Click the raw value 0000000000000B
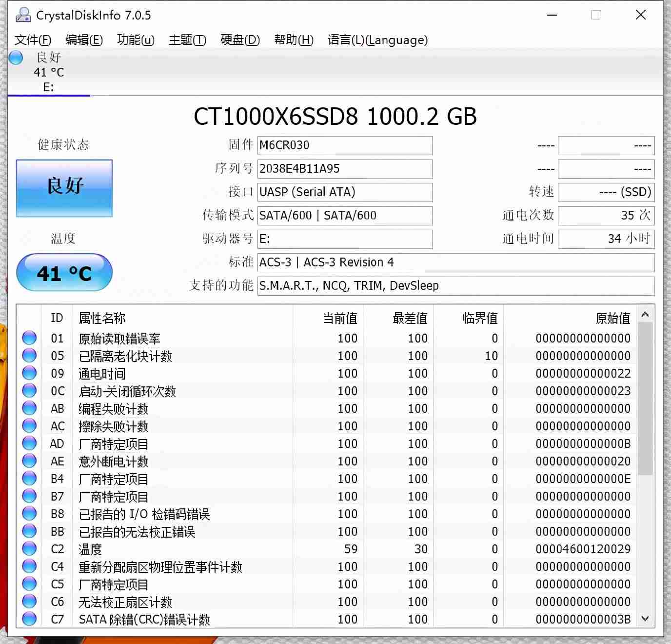Viewport: 671px width, 644px height. pos(583,443)
